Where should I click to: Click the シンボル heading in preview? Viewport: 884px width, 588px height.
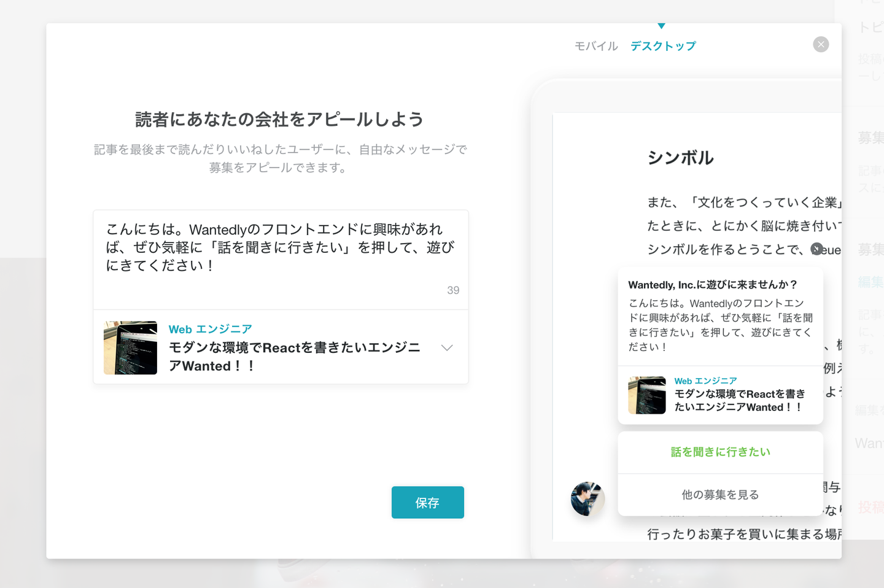(x=681, y=158)
